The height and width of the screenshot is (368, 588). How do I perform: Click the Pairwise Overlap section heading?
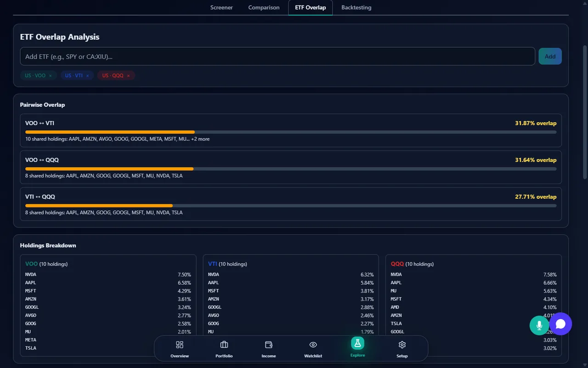click(42, 105)
